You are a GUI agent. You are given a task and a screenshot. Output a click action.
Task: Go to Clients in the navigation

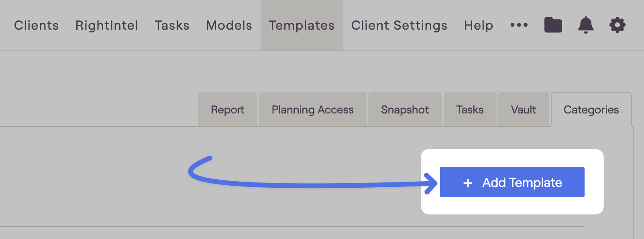pos(37,25)
